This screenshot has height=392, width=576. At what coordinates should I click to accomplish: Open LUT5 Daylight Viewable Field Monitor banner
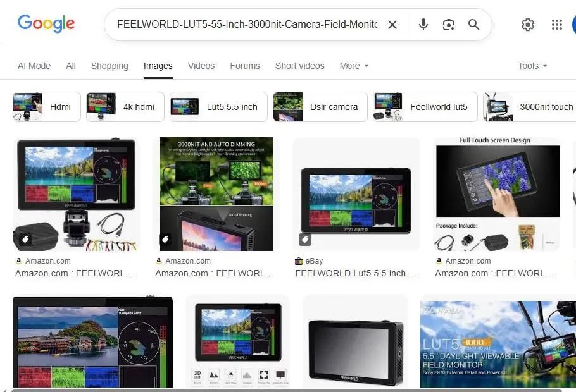498,344
